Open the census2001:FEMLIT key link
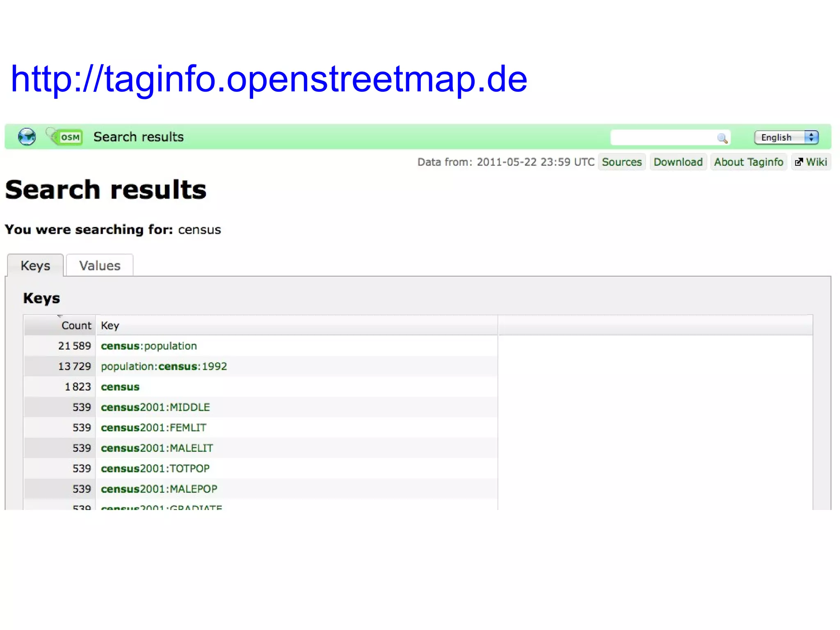The image size is (840, 630). coord(154,428)
